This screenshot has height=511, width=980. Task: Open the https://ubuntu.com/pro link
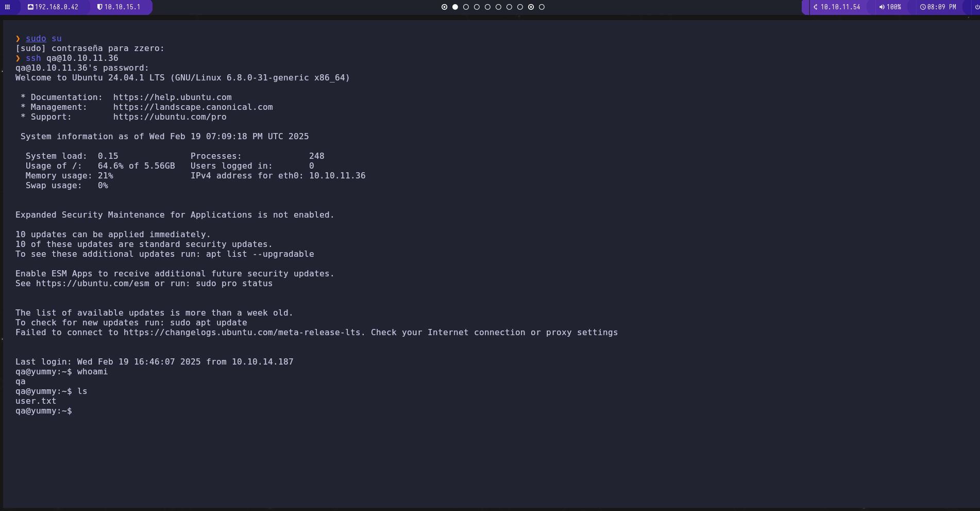(170, 117)
